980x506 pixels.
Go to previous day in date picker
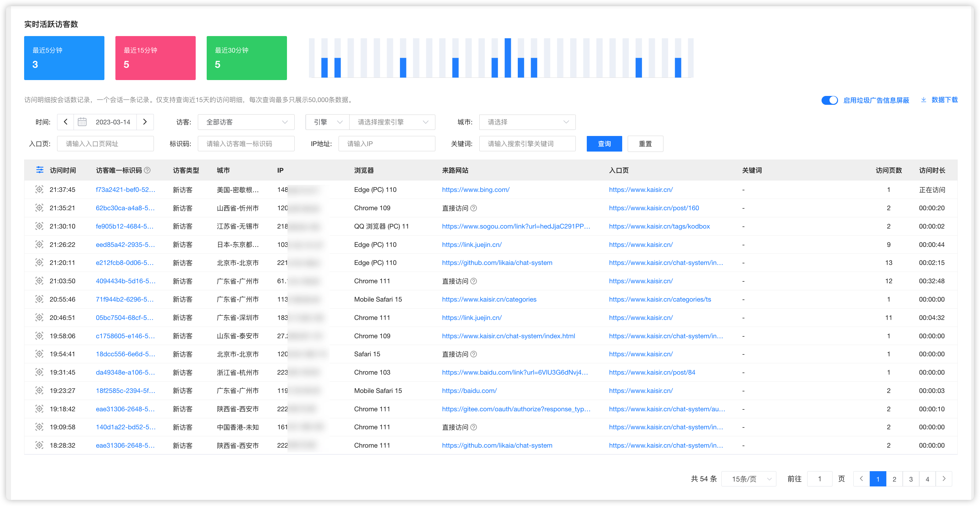coord(65,122)
